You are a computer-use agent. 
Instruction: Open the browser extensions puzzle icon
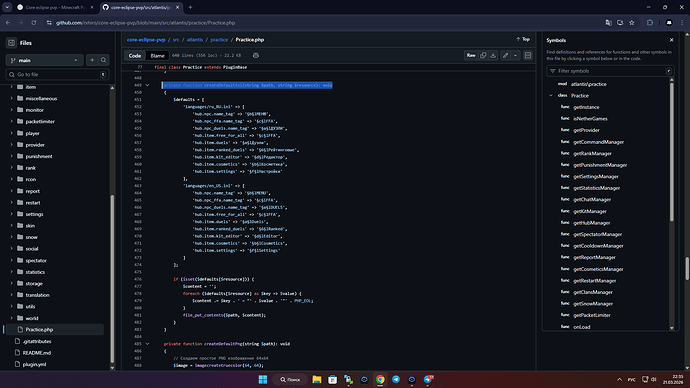[650, 22]
